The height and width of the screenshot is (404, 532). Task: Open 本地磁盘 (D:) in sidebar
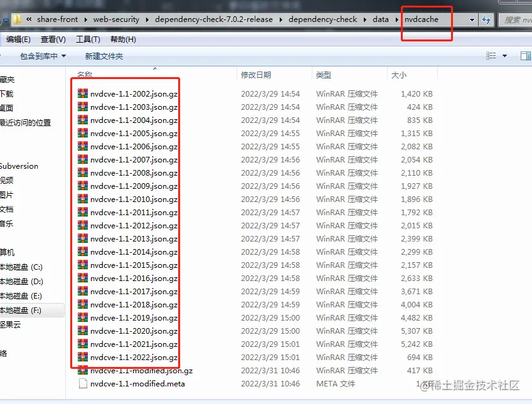tap(21, 282)
